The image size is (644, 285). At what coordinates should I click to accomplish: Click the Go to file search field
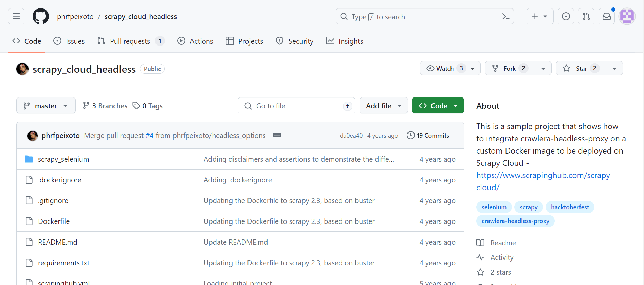[296, 106]
